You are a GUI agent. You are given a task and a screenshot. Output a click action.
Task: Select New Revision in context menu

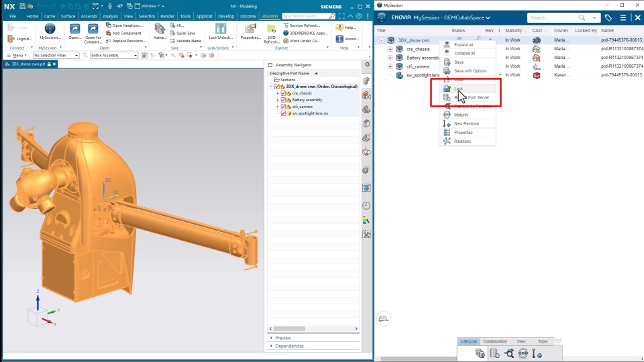click(468, 123)
